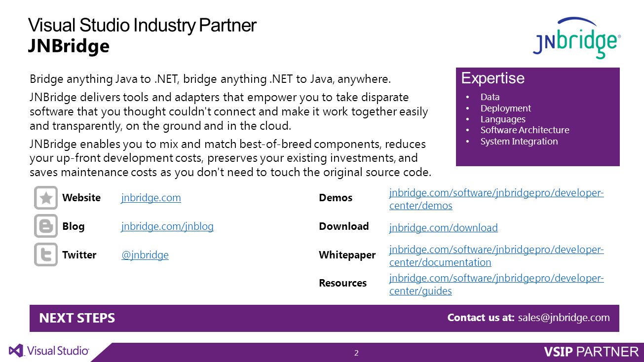Click the JNBridge logo
The image size is (644, 362).
[576, 38]
